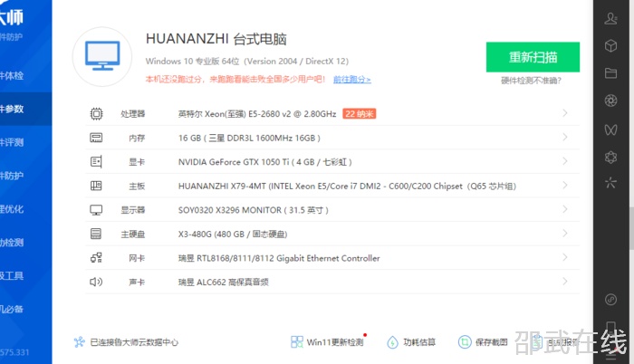This screenshot has height=364, width=634.
Task: Expand the RTL8168 network card chevron
Action: tap(565, 257)
